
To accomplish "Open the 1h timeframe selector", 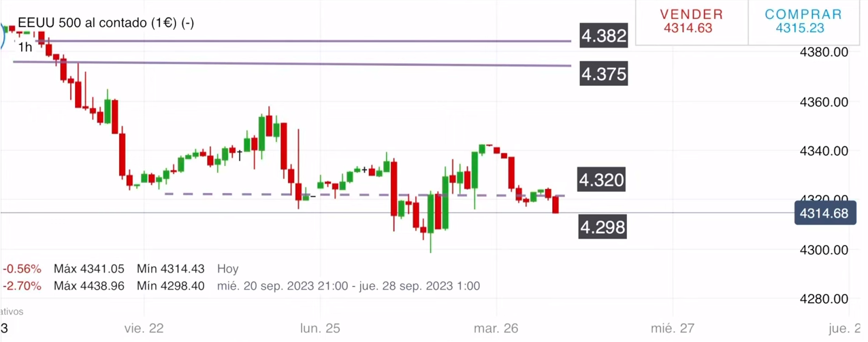I will point(25,48).
